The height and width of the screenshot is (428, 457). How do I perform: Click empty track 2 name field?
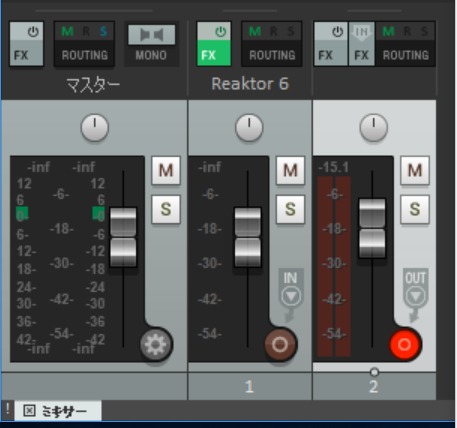coord(374,84)
